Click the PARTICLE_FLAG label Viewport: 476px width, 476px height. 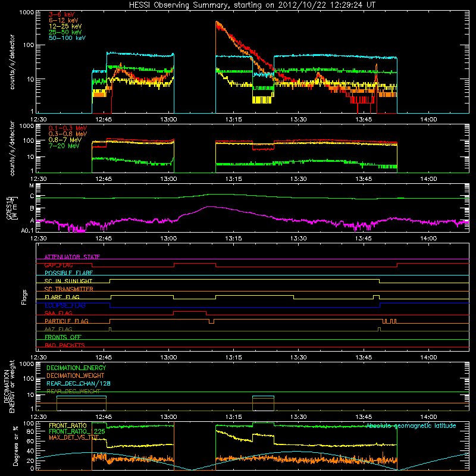pos(67,321)
